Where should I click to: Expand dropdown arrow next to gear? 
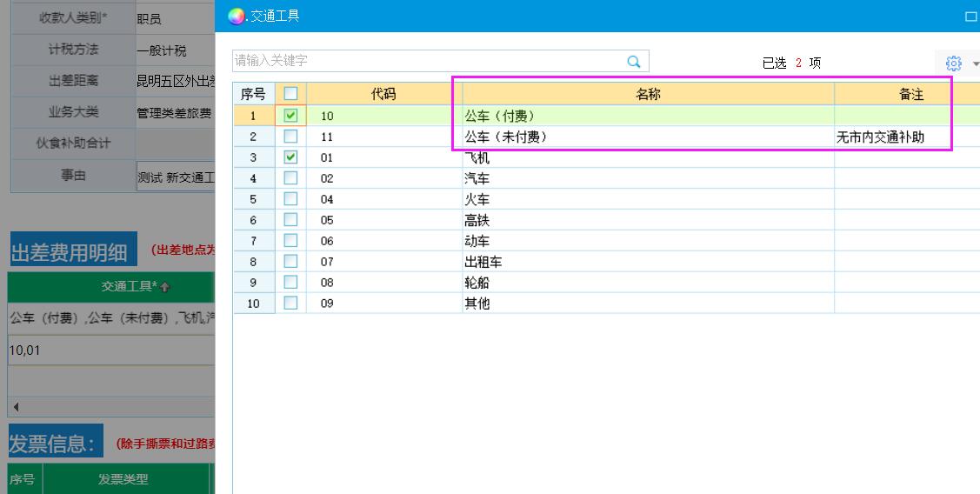point(975,63)
